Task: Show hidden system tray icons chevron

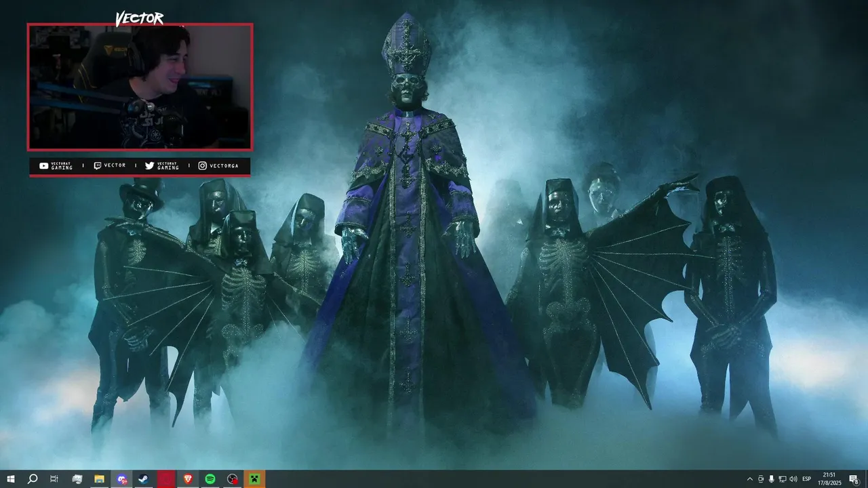Action: (749, 479)
